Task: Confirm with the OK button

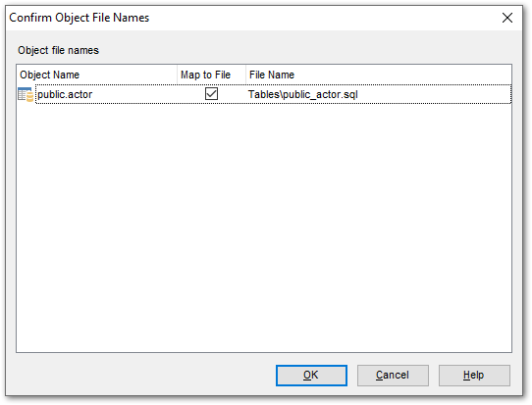Action: pyautogui.click(x=311, y=376)
